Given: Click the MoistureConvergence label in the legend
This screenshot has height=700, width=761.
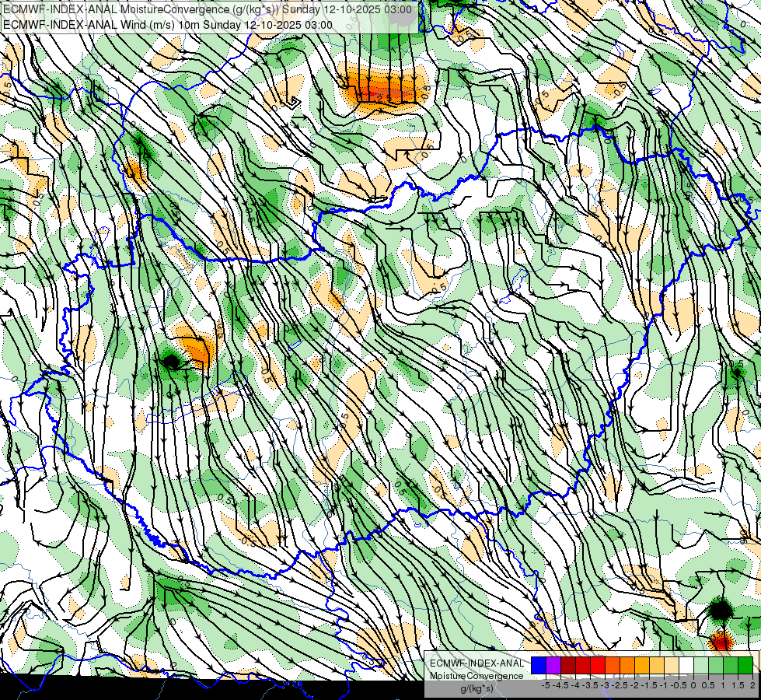Looking at the screenshot, I should tap(476, 676).
